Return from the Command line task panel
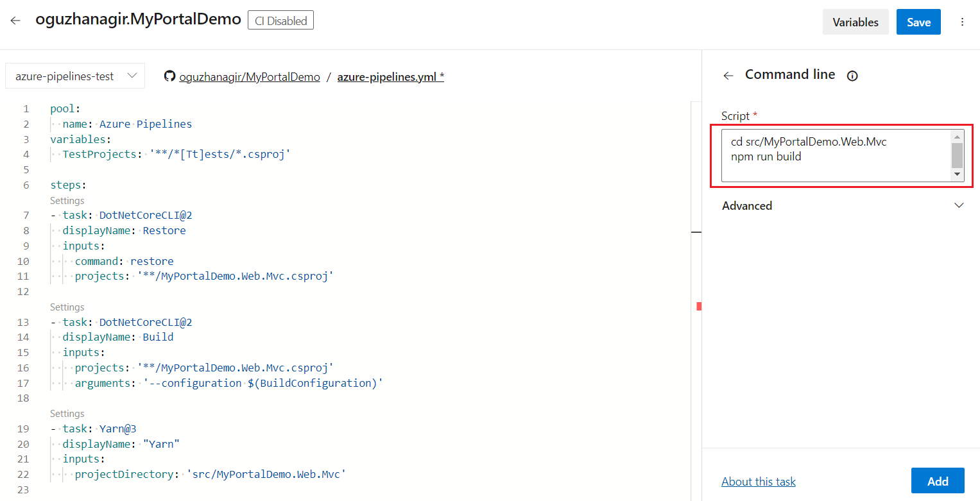Viewport: 980px width, 501px height. click(x=728, y=76)
